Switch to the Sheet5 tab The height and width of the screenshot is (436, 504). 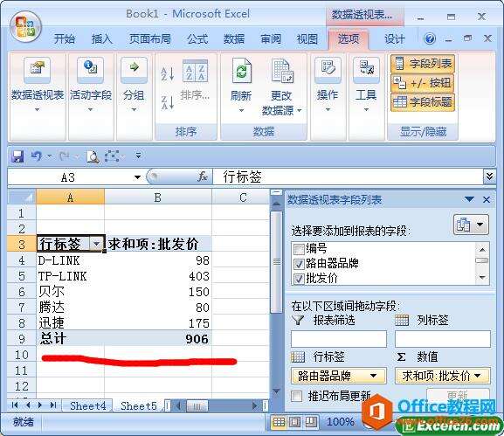(139, 405)
